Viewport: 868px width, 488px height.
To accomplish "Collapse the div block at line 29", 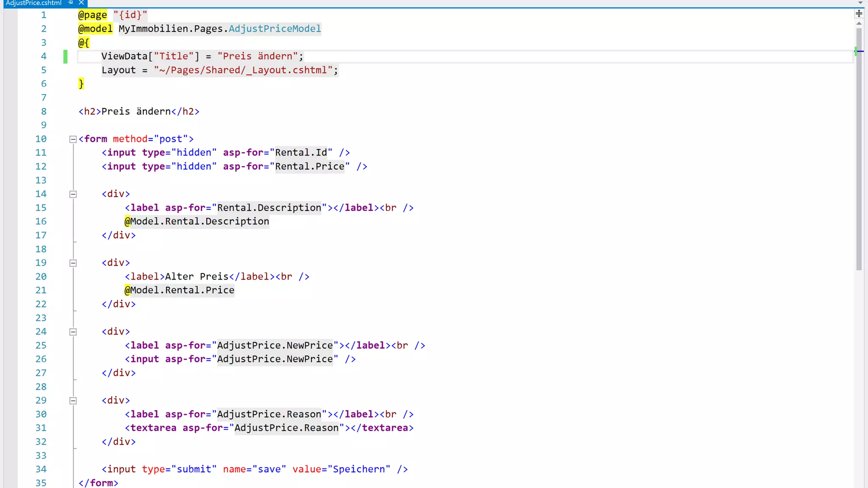I will pos(73,401).
